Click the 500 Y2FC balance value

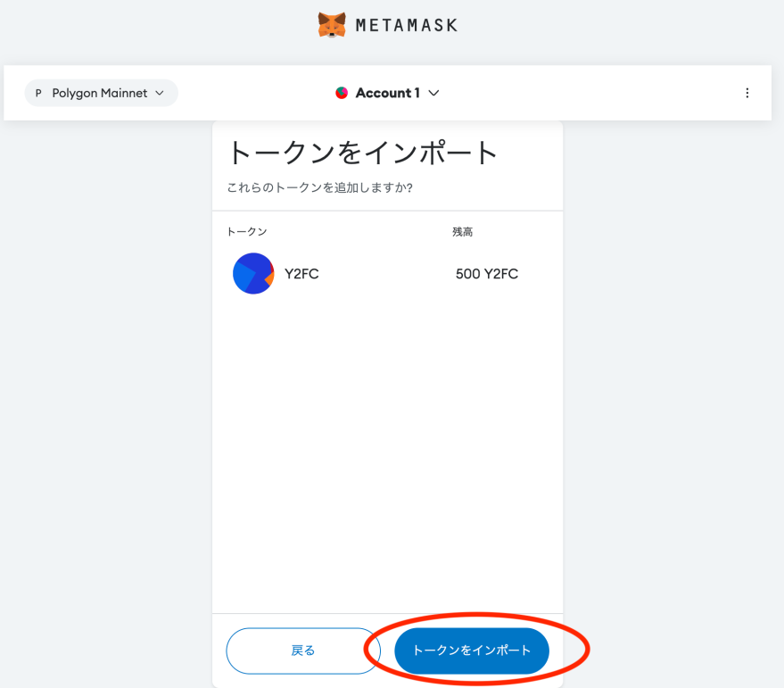486,274
